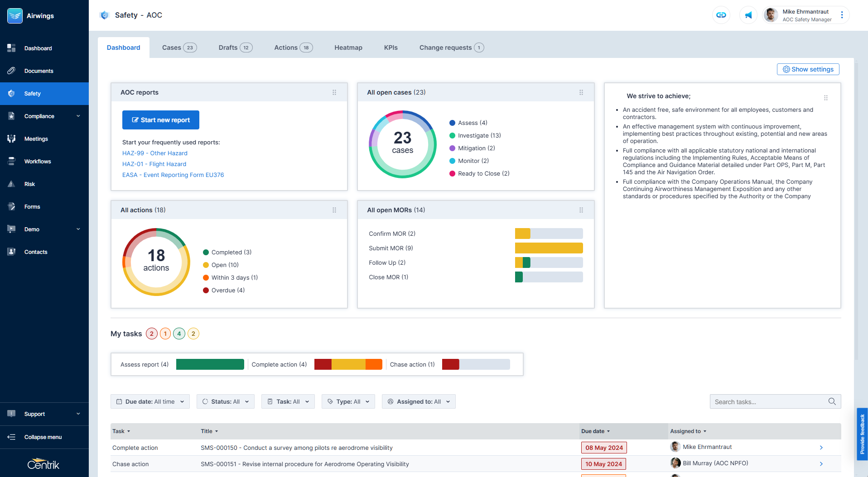The image size is (868, 477).
Task: Click the red My tasks badge showing 2
Action: tap(152, 334)
